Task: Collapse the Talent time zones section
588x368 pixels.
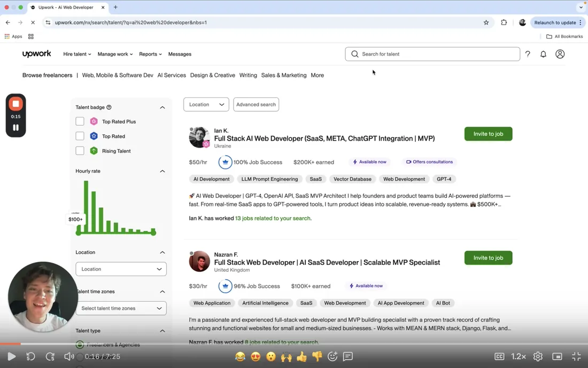Action: click(x=163, y=292)
